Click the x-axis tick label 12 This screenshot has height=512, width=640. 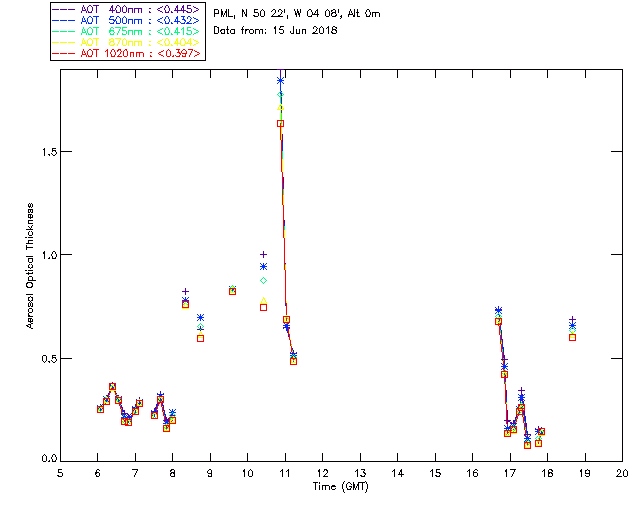click(x=322, y=473)
